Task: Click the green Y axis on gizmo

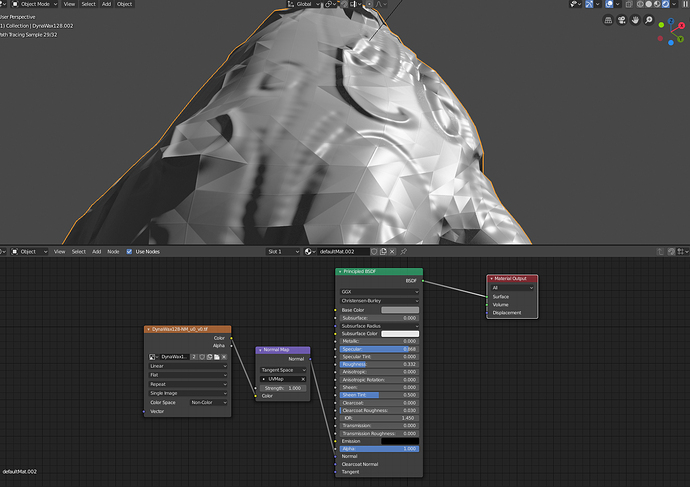Action: tap(680, 39)
